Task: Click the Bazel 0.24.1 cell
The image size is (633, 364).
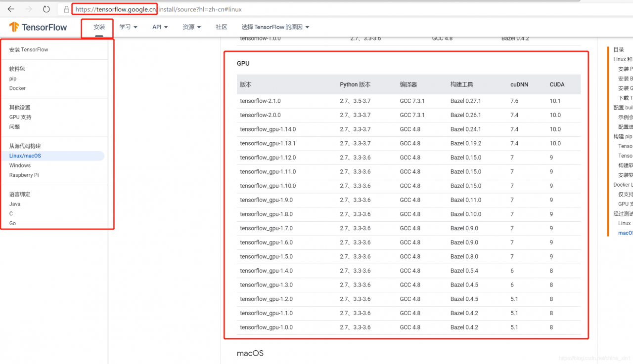Action: [466, 129]
